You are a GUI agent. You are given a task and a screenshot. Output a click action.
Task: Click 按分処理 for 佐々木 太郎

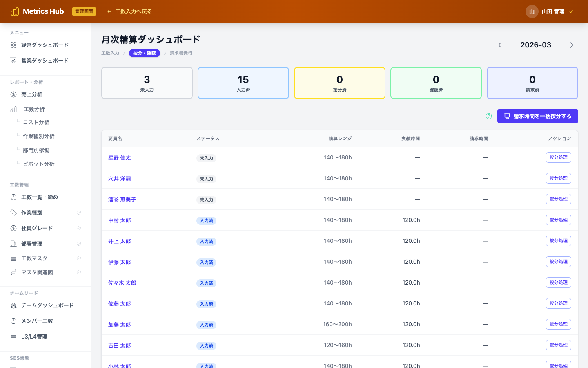pyautogui.click(x=559, y=283)
